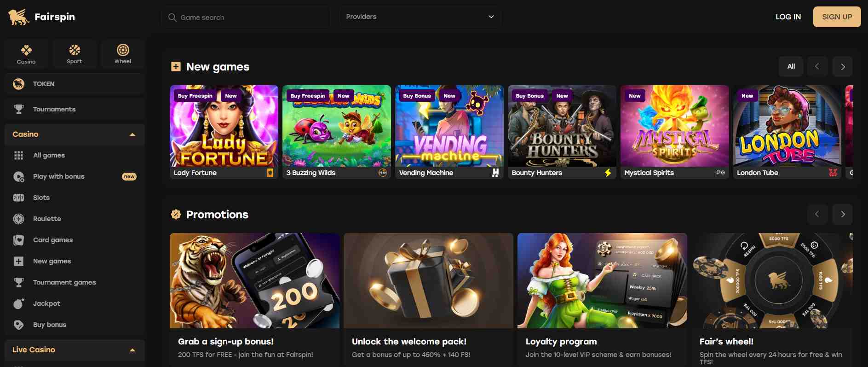Open the 'Unlock the welcome pack!' promotion
Image resolution: width=868 pixels, height=367 pixels.
(x=428, y=299)
